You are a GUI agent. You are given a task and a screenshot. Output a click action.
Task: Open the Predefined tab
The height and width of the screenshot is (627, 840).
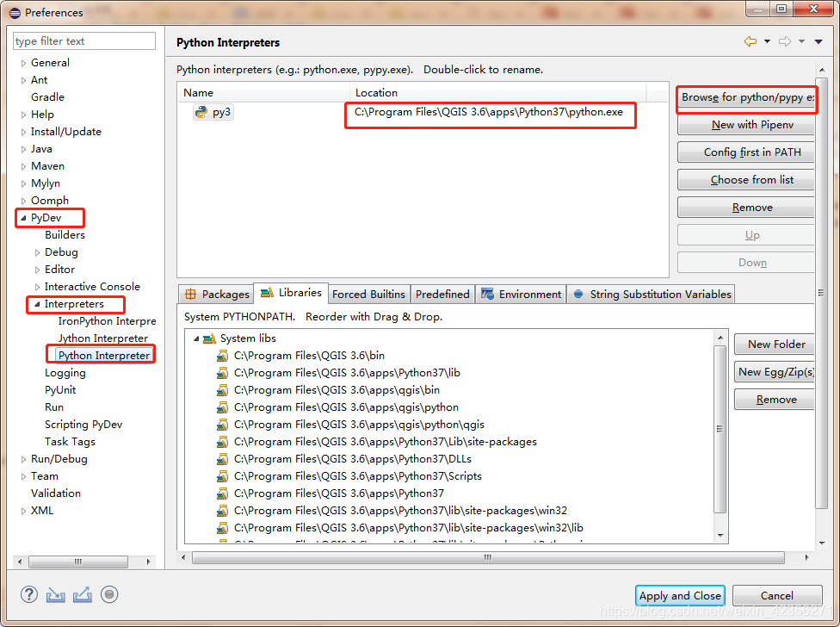(x=442, y=295)
